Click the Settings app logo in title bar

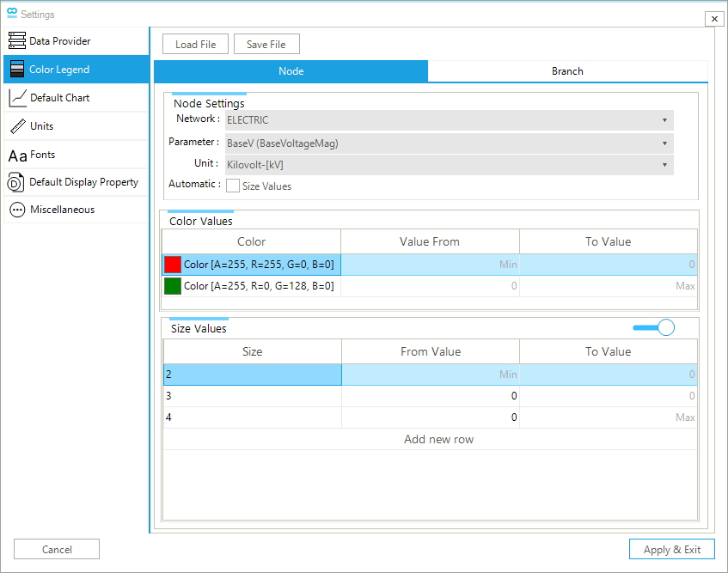tap(11, 15)
